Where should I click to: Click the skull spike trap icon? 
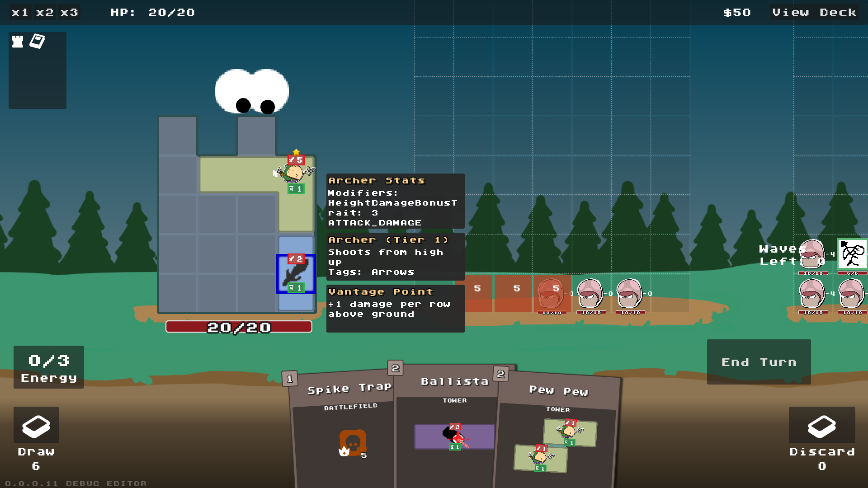353,443
